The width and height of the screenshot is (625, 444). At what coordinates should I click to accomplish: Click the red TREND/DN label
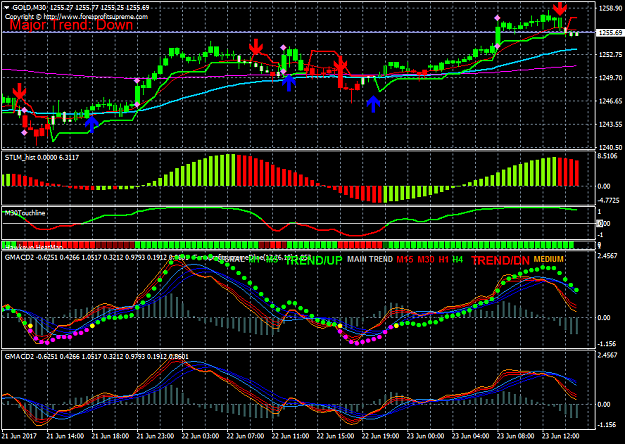pyautogui.click(x=500, y=261)
